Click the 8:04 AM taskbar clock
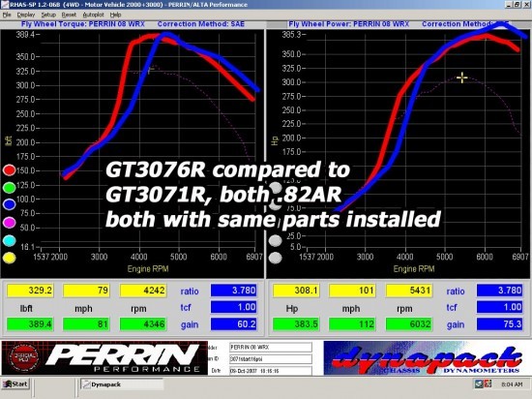The image size is (532, 399). [512, 384]
